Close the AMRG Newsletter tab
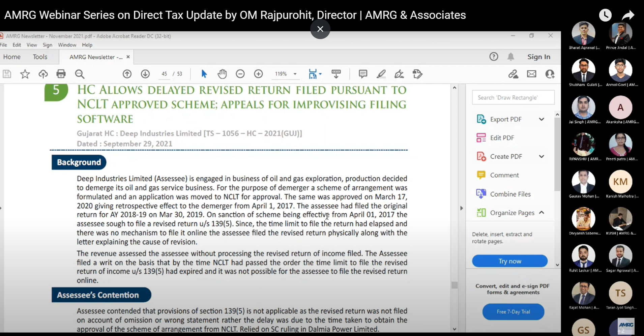 128,57
